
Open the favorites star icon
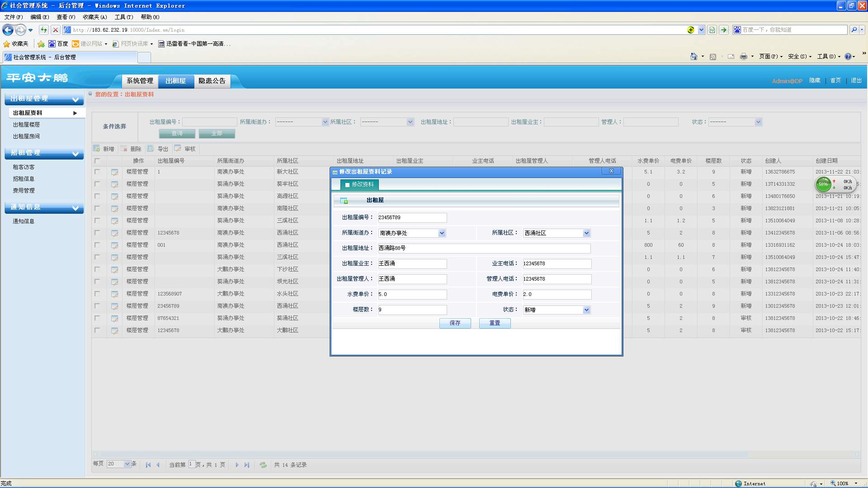(x=6, y=44)
